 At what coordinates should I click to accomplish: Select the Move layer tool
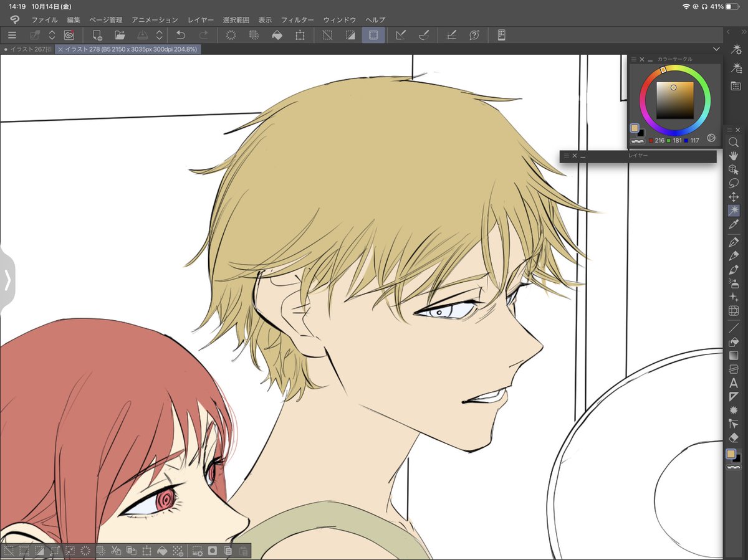[734, 197]
